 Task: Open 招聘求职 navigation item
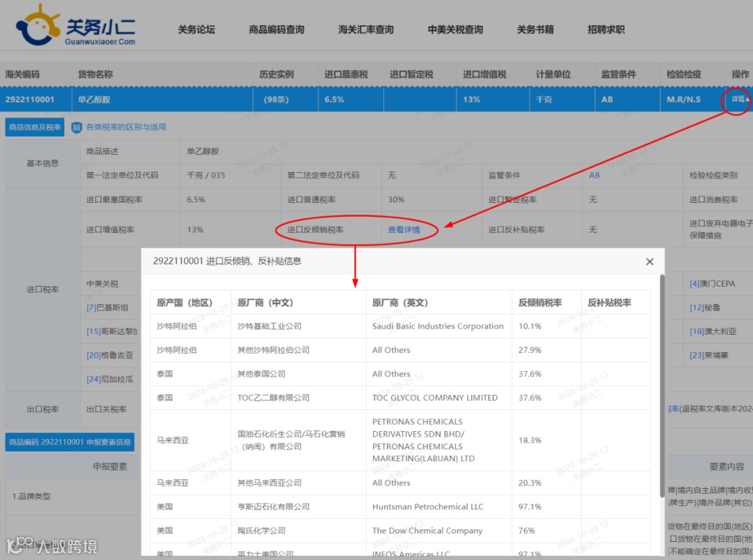pos(606,30)
